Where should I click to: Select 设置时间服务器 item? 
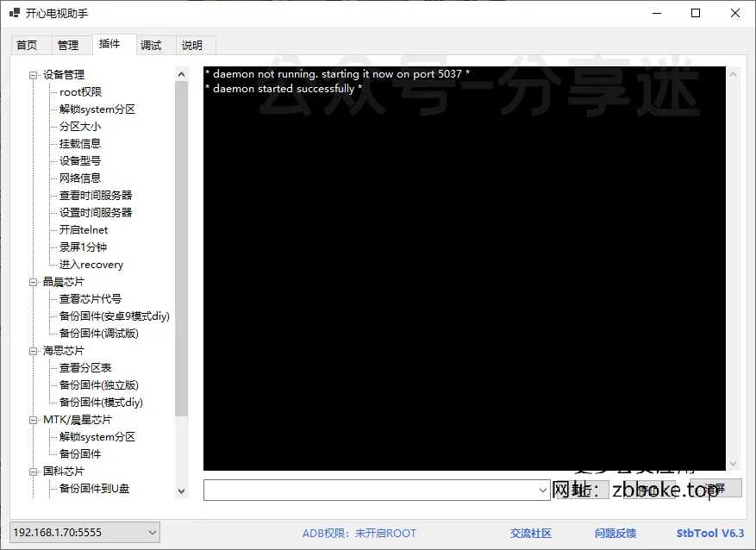point(96,213)
